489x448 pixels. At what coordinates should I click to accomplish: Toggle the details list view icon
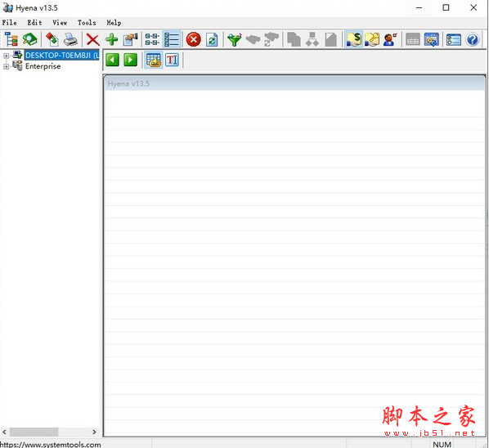point(172,39)
